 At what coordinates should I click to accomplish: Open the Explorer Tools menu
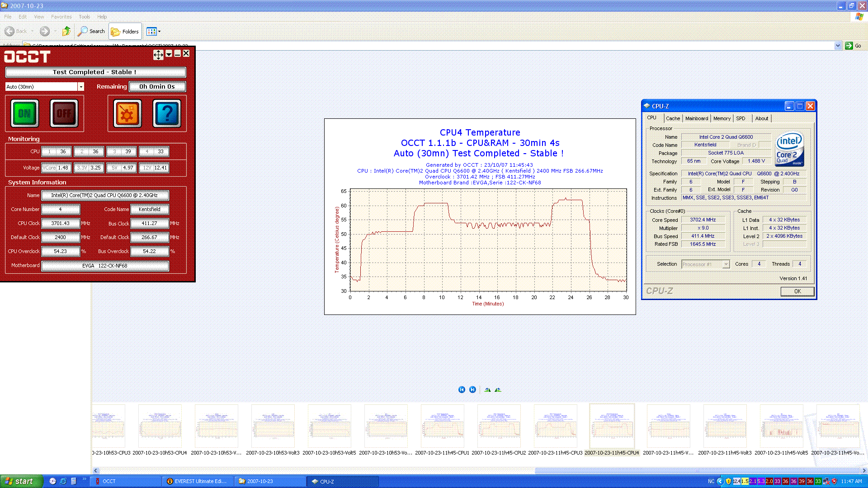(x=84, y=17)
